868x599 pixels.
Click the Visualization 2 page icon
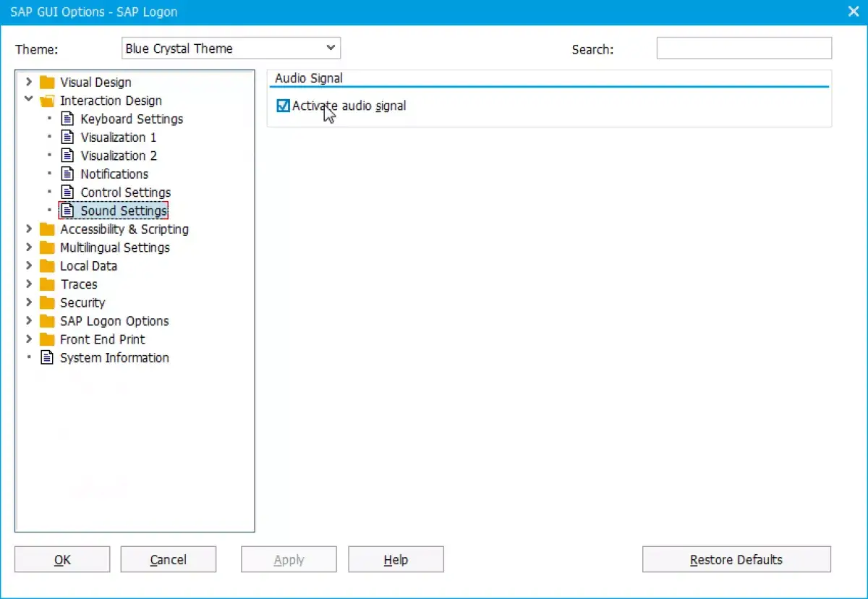[x=67, y=156]
